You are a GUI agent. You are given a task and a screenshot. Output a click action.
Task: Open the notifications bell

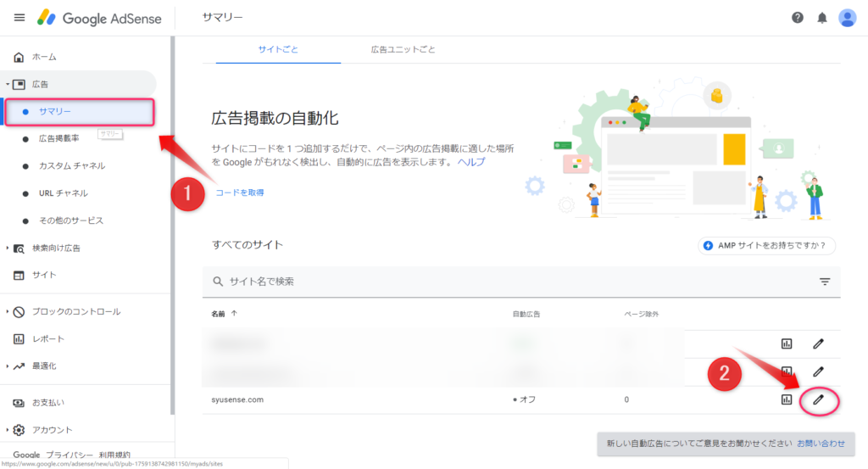tap(821, 18)
